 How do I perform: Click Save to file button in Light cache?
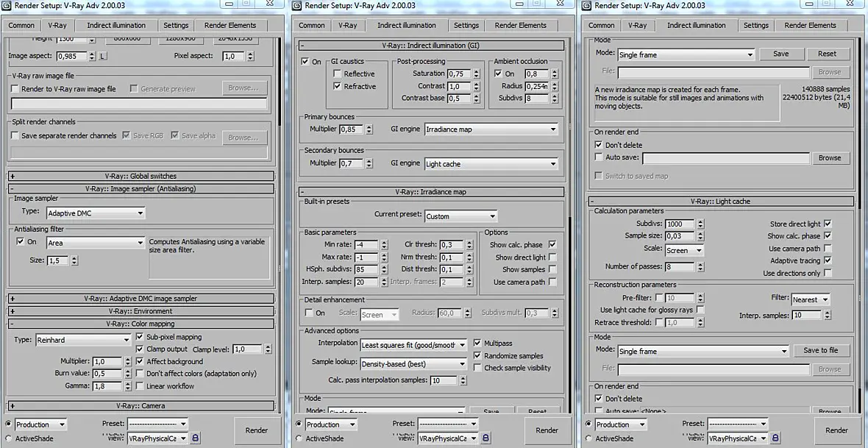click(820, 351)
